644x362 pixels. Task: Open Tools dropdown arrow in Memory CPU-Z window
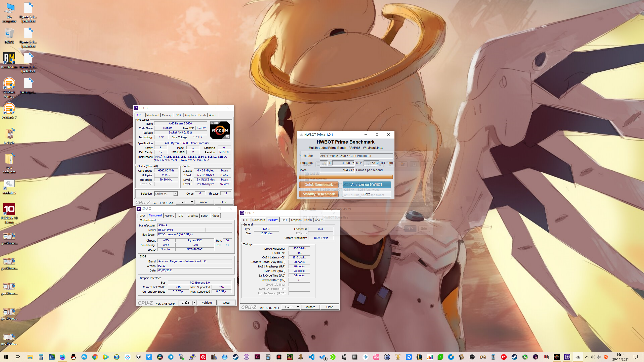[x=298, y=307]
